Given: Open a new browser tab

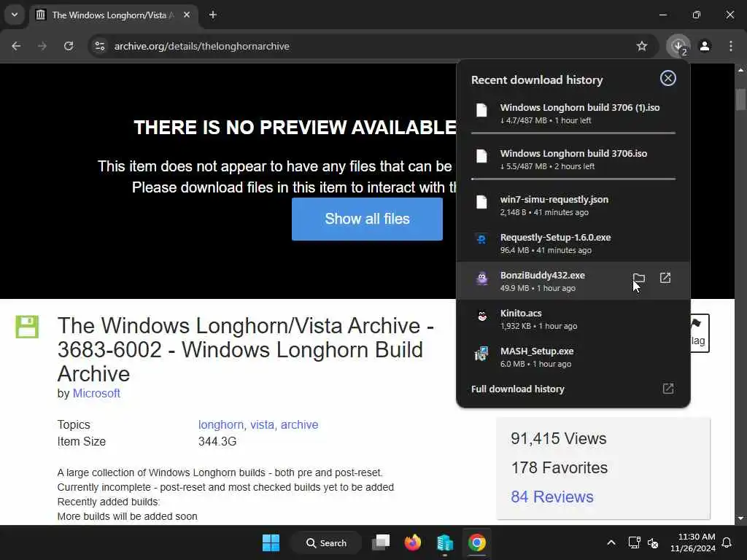Looking at the screenshot, I should [x=213, y=15].
